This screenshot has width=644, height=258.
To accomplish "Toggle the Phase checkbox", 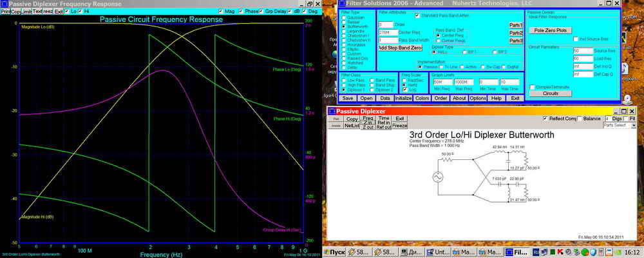I will click(241, 12).
